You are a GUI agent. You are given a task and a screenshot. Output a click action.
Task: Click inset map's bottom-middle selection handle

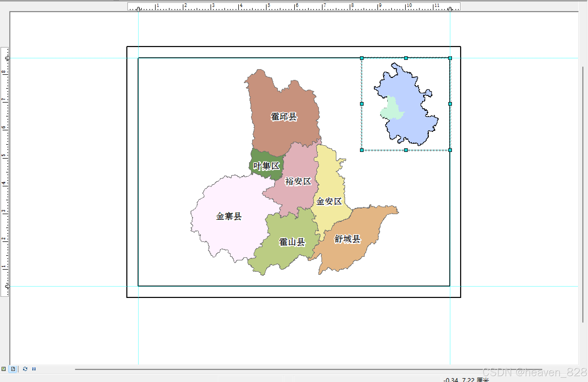(406, 150)
